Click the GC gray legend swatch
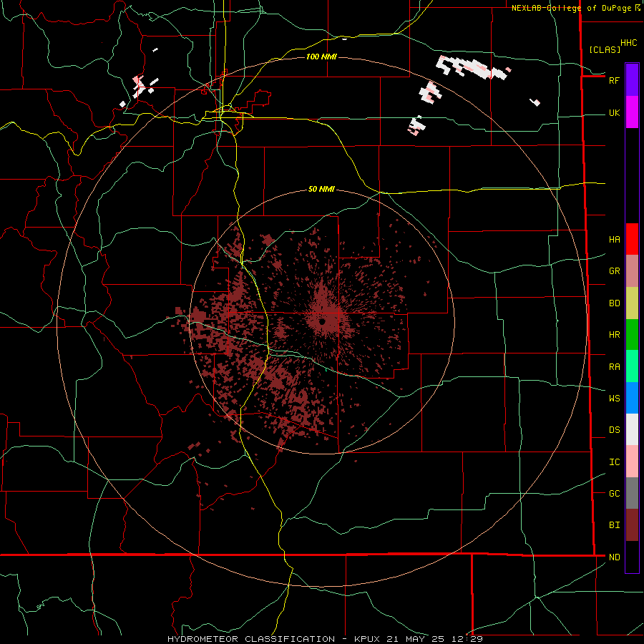This screenshot has height=644, width=644. click(x=632, y=493)
